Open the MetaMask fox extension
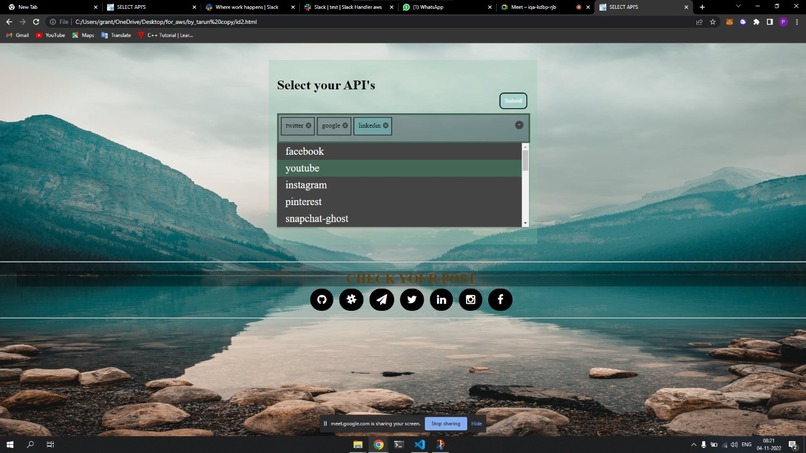The image size is (806, 453). [x=729, y=22]
